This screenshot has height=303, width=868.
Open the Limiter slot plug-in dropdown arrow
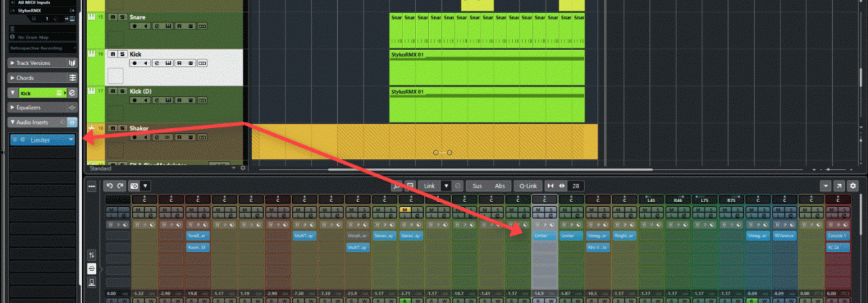71,140
